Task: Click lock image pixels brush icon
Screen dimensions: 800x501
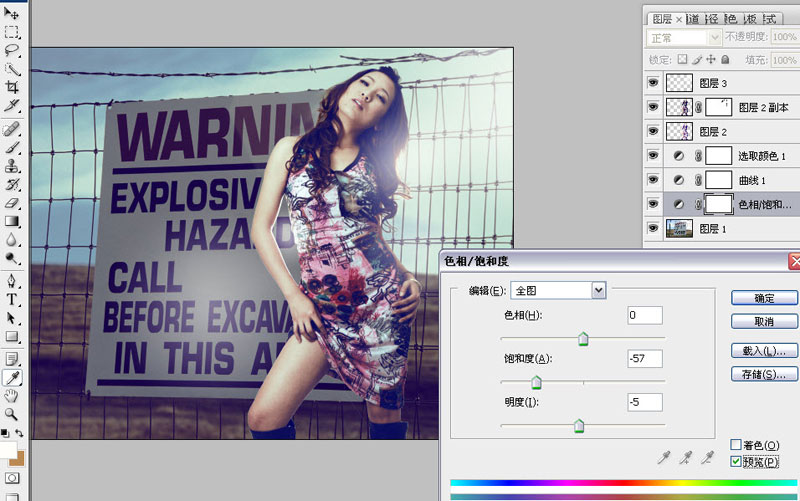Action: pos(697,60)
